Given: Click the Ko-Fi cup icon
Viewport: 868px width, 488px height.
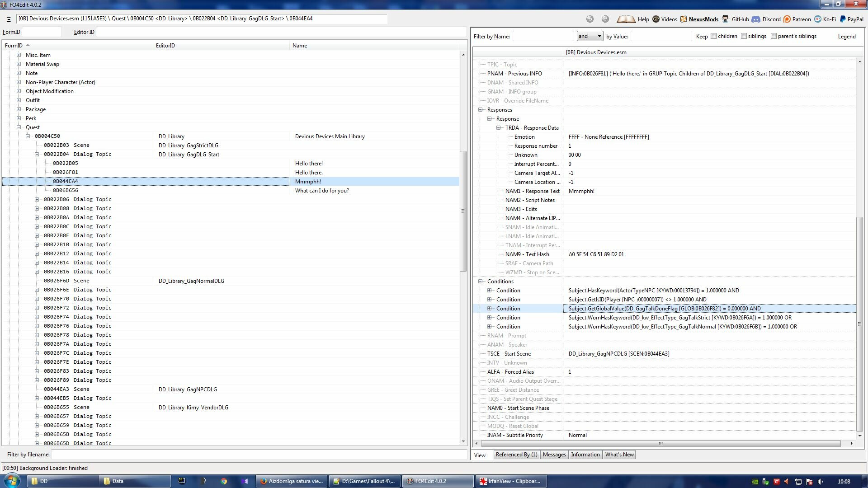Looking at the screenshot, I should pyautogui.click(x=818, y=19).
